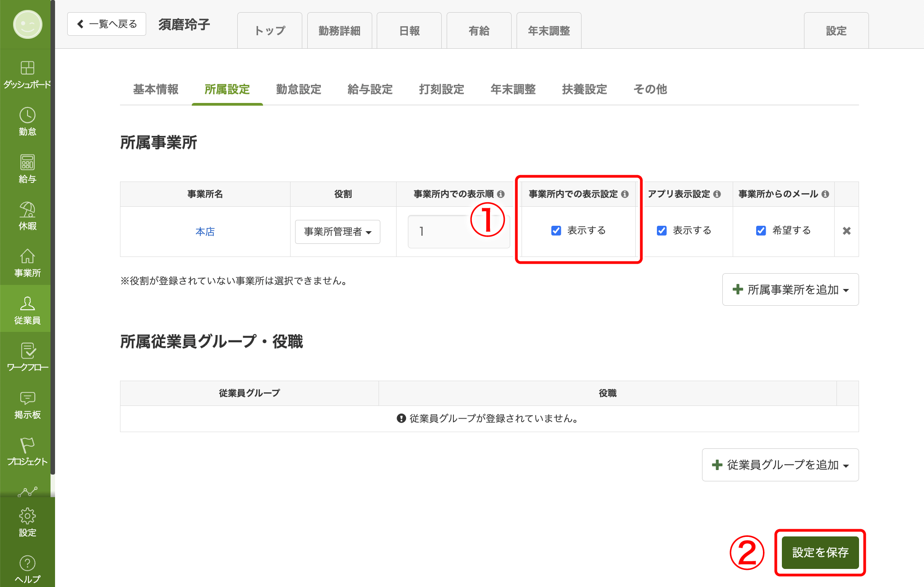The image size is (924, 587).
Task: Select the 勤怠設定 sub-tab
Action: pyautogui.click(x=299, y=89)
